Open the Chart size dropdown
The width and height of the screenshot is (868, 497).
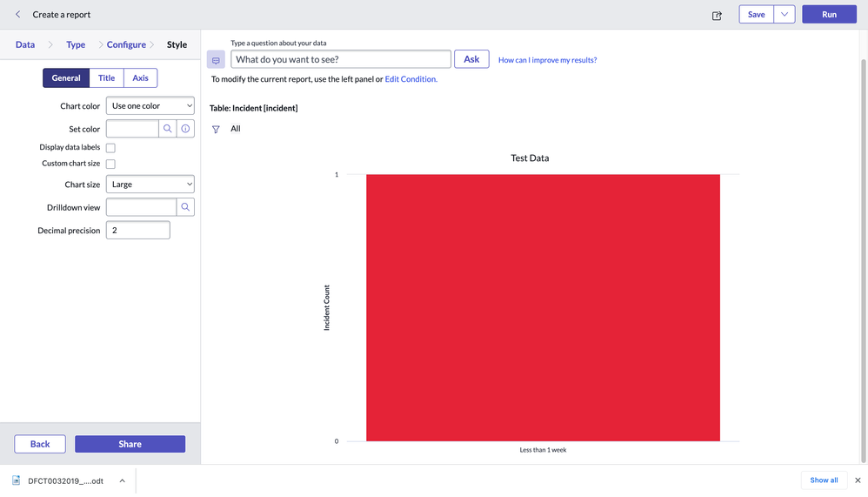[150, 184]
